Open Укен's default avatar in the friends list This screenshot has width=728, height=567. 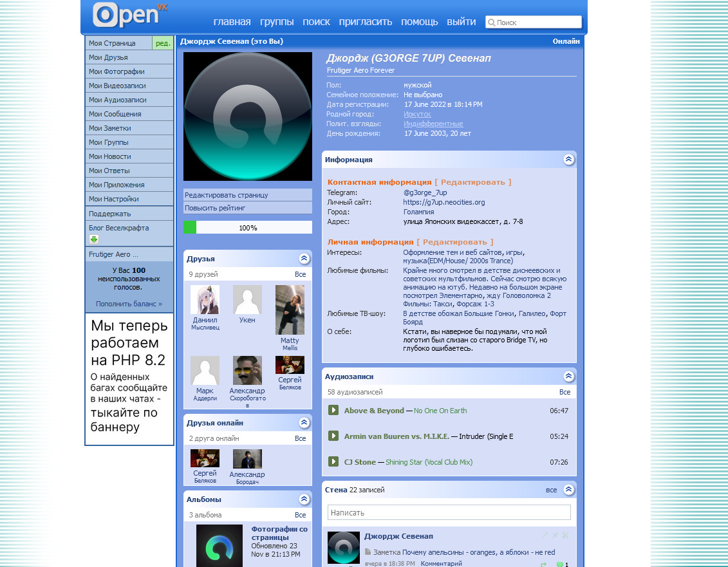pos(247,299)
